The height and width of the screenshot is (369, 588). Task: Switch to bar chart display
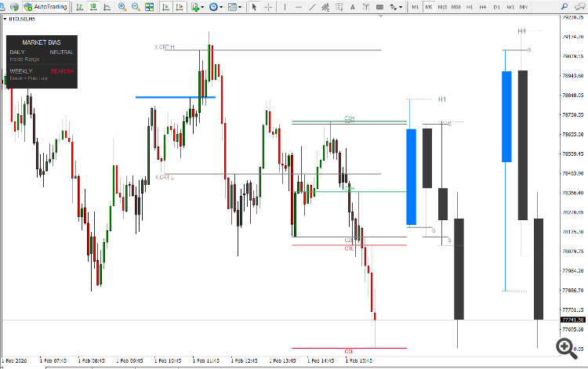(x=79, y=7)
